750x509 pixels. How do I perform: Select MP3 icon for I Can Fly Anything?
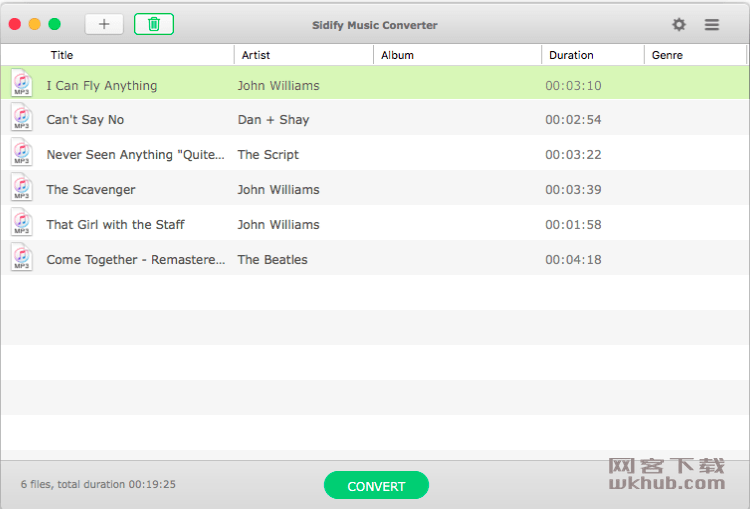coord(22,83)
